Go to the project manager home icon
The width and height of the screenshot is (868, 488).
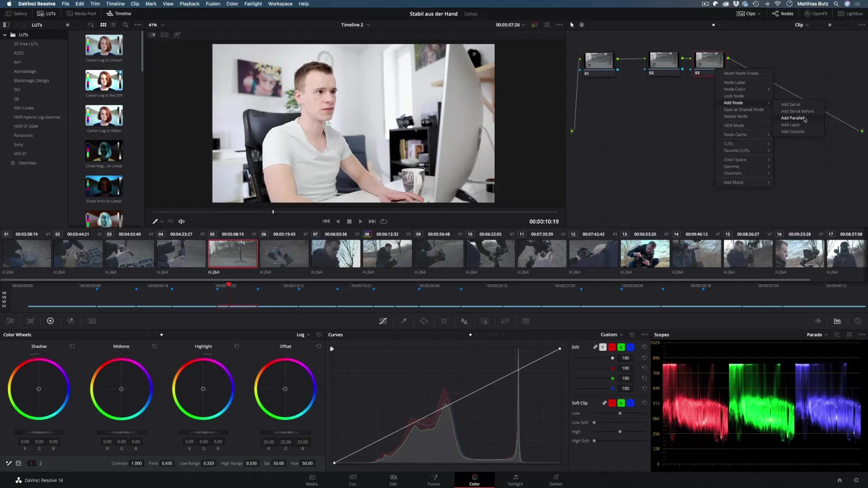pyautogui.click(x=840, y=480)
